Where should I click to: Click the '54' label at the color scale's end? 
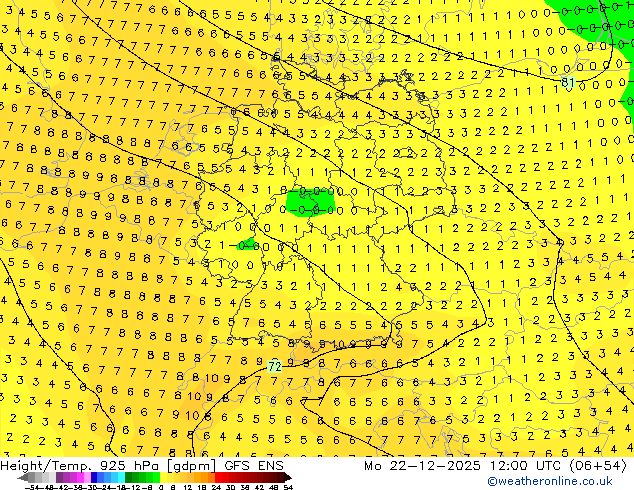coord(288,487)
